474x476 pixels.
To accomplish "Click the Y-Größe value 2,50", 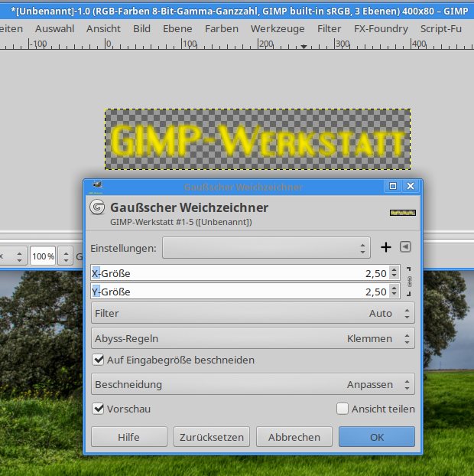I will [x=375, y=292].
